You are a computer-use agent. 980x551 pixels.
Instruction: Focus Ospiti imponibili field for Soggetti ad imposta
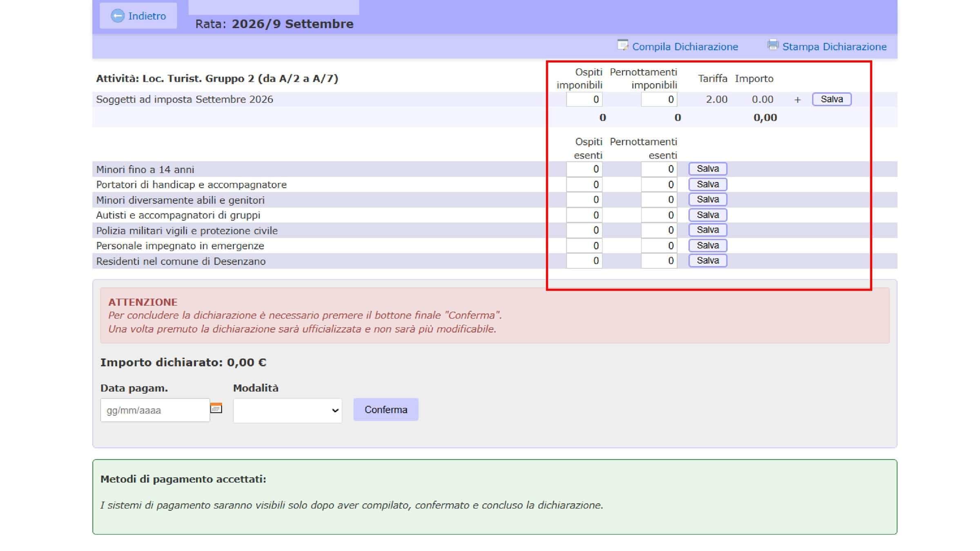click(x=584, y=99)
